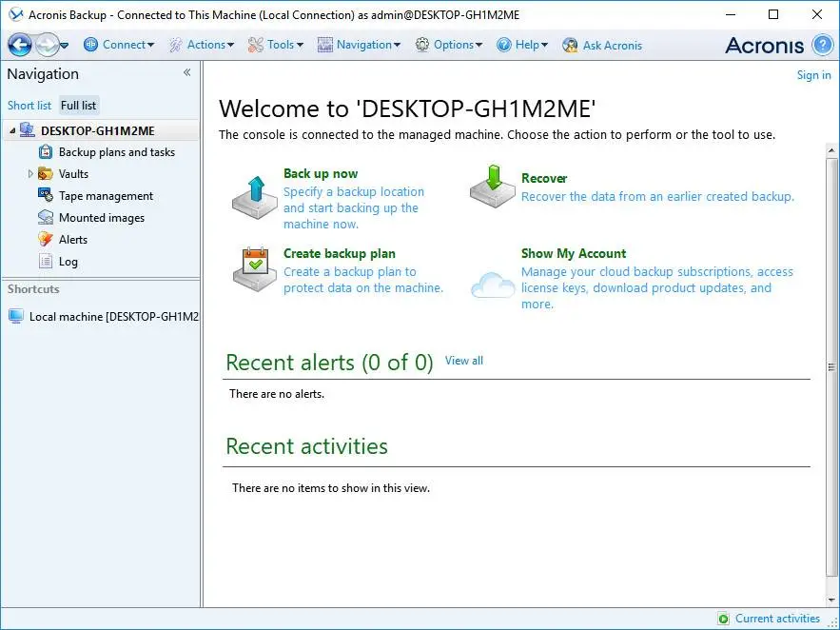The width and height of the screenshot is (840, 630).
Task: Click the Tape management icon
Action: point(46,195)
